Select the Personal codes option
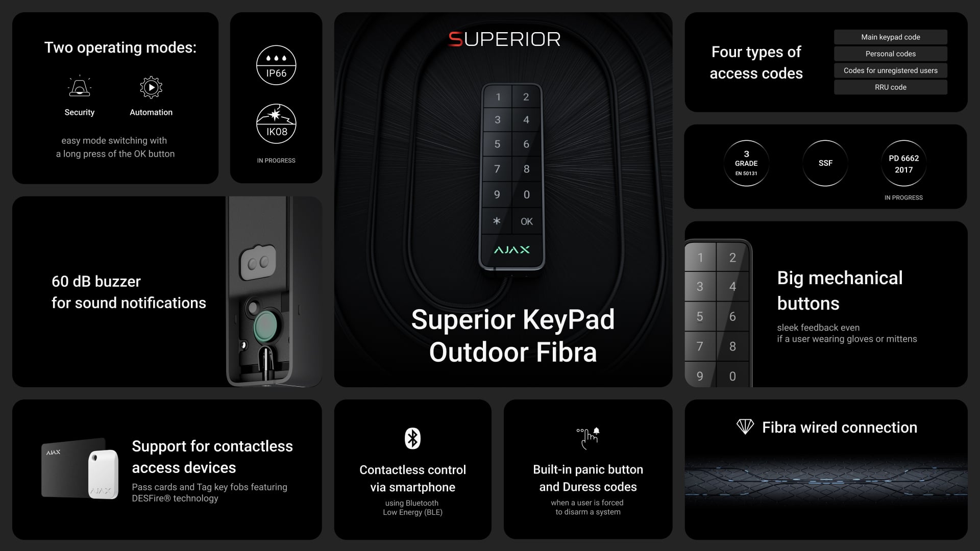This screenshot has width=980, height=551. click(x=890, y=53)
